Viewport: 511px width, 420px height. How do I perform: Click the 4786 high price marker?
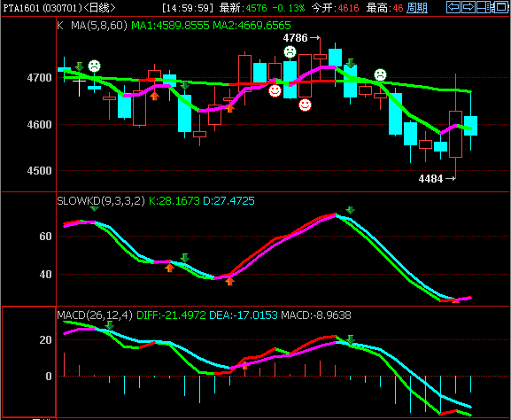(295, 38)
